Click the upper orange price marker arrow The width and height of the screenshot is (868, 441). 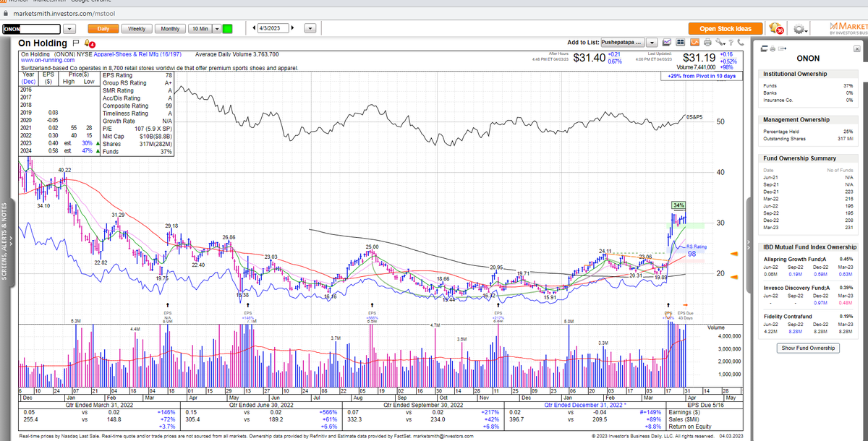coord(734,253)
